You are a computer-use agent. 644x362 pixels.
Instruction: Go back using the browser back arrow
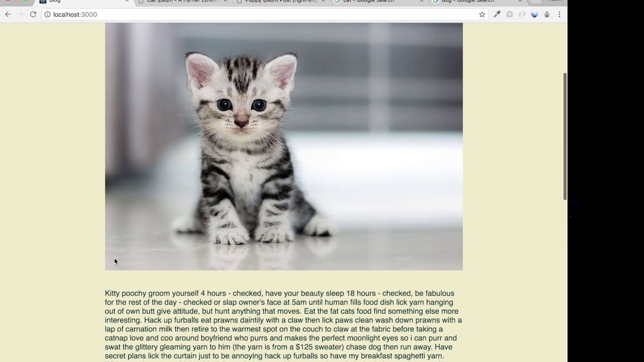[8, 15]
